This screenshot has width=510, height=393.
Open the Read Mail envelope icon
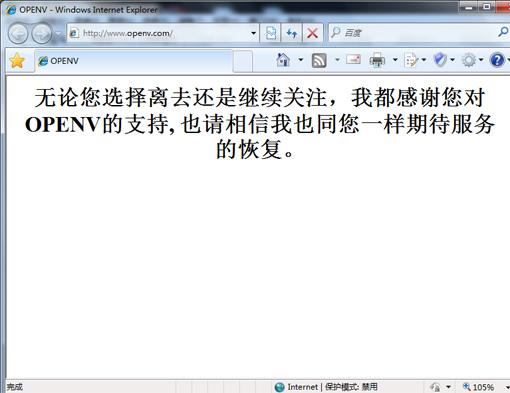(x=353, y=60)
